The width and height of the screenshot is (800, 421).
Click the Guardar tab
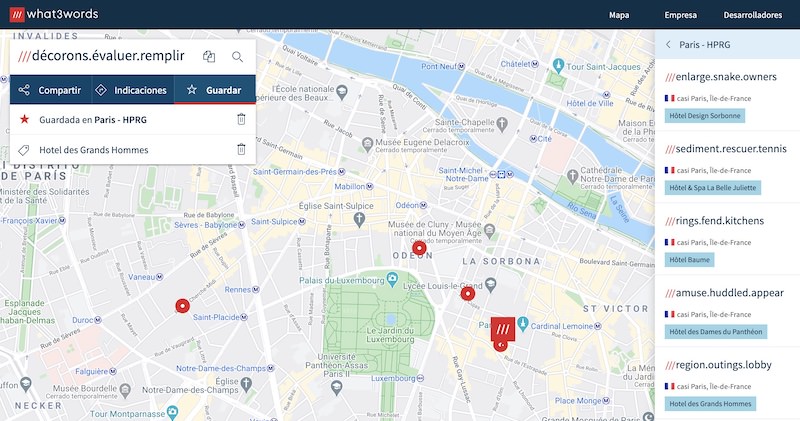tap(215, 90)
